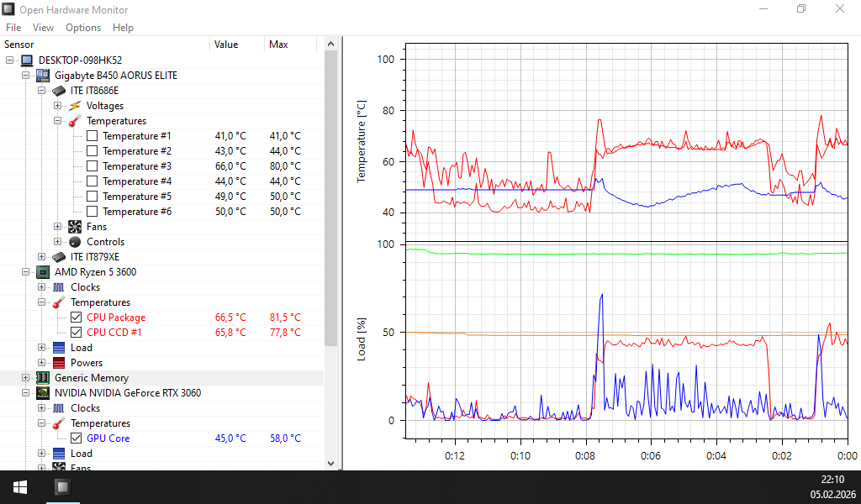Click the Generic Memory RAM icon

(43, 378)
